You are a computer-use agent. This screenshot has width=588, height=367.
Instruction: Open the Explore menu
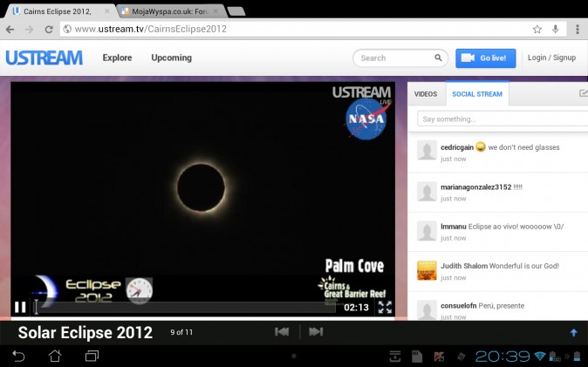click(x=117, y=58)
